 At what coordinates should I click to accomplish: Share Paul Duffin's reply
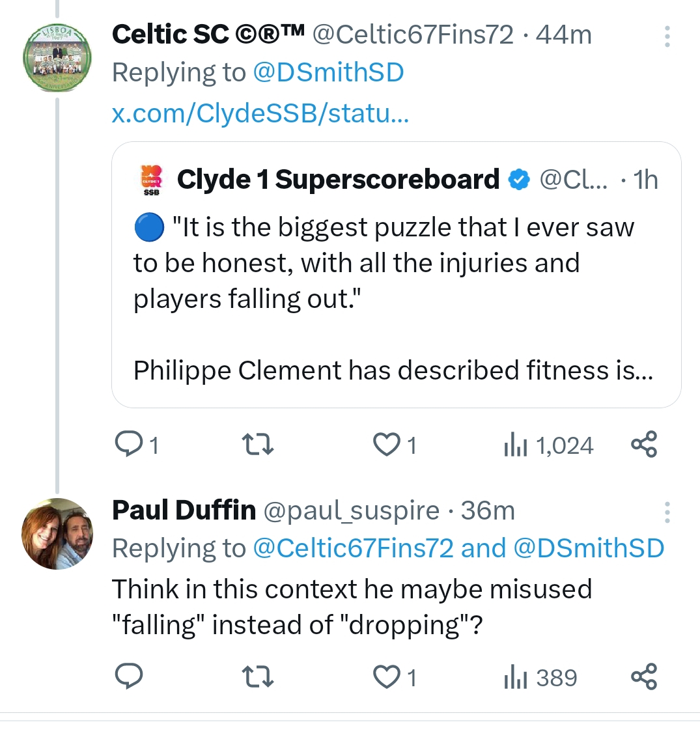[644, 676]
